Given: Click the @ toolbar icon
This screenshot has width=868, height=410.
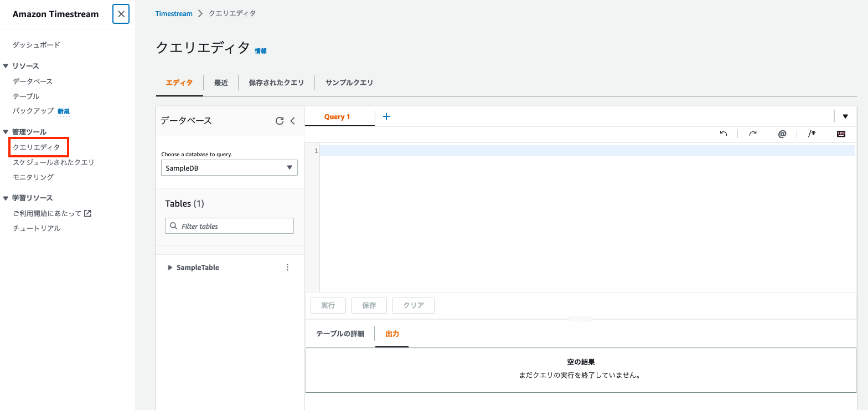Looking at the screenshot, I should [x=782, y=134].
